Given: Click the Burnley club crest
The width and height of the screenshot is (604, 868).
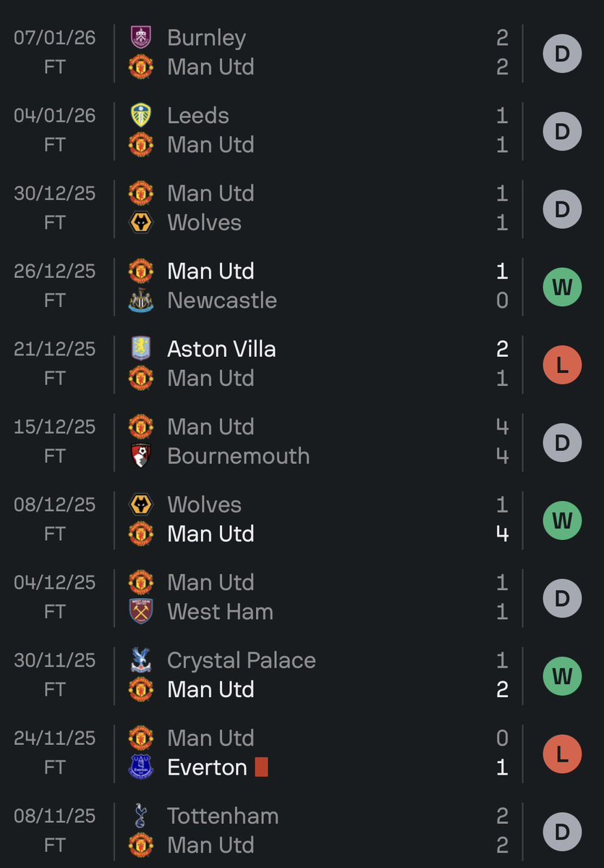Looking at the screenshot, I should [140, 38].
